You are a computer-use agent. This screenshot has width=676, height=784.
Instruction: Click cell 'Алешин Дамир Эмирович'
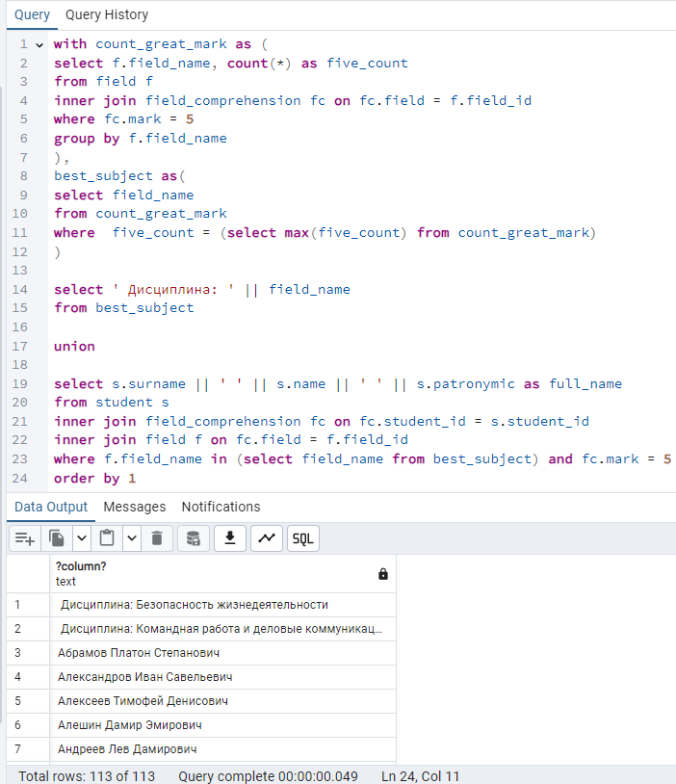pyautogui.click(x=223, y=725)
